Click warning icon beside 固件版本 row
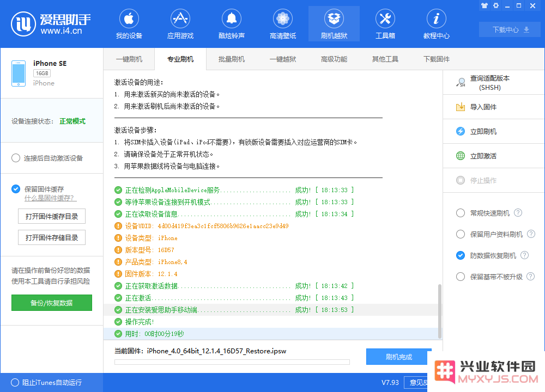Image resolution: width=545 pixels, height=392 pixels. pos(118,274)
